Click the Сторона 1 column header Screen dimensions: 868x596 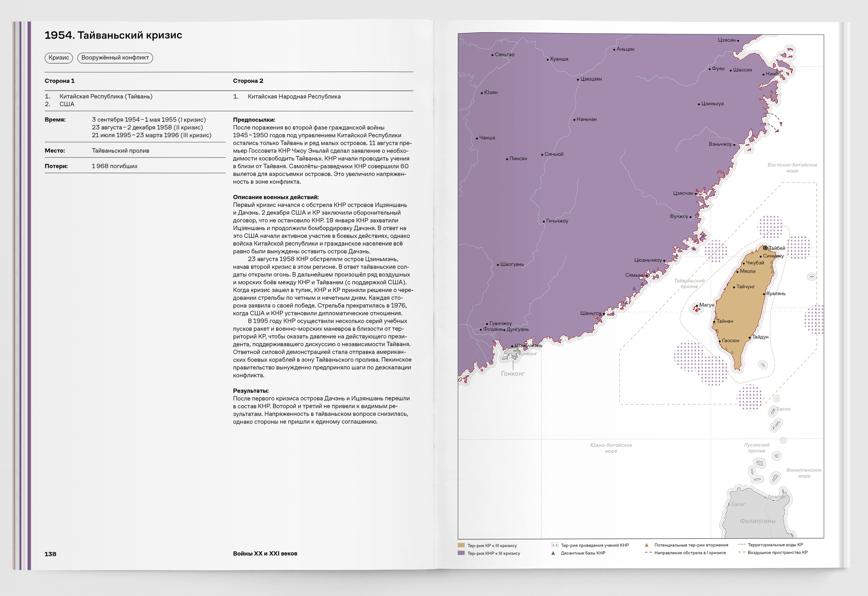click(x=59, y=81)
